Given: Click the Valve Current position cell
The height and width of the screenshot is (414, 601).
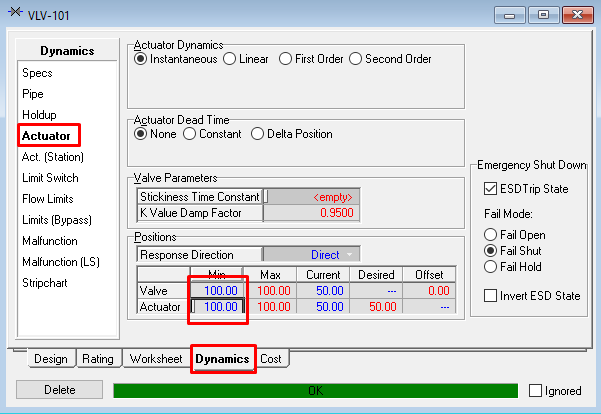Looking at the screenshot, I should click(323, 291).
